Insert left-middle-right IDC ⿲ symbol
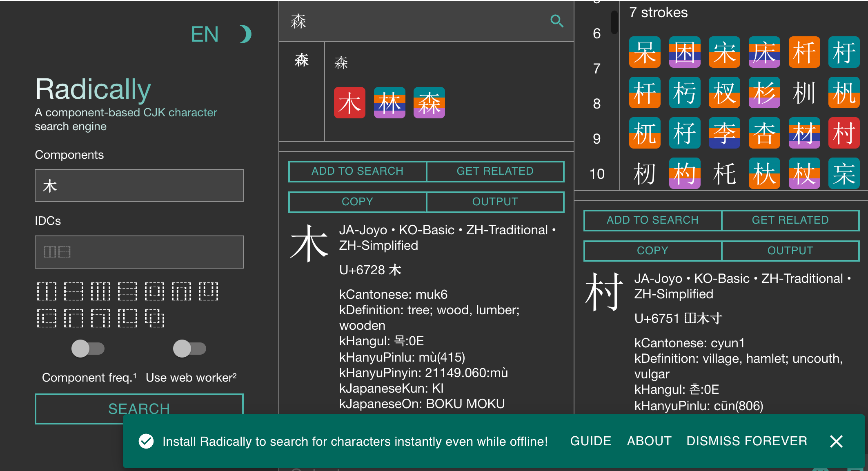The height and width of the screenshot is (471, 868). pyautogui.click(x=101, y=291)
